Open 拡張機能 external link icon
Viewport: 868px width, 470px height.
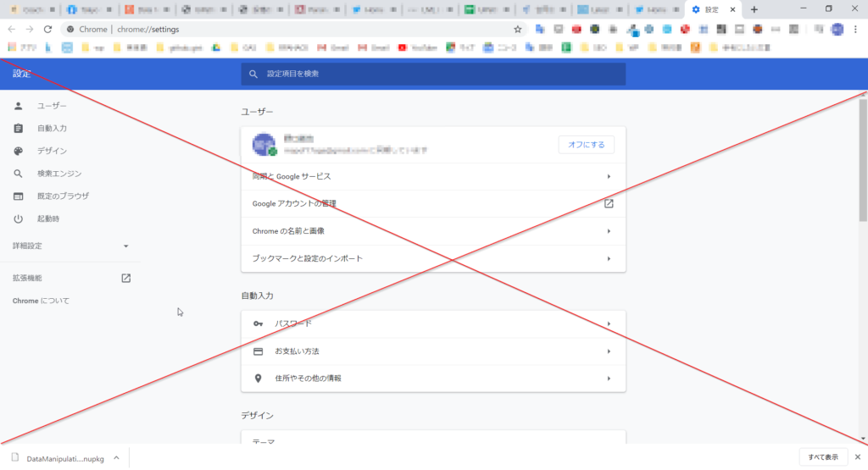pyautogui.click(x=126, y=278)
